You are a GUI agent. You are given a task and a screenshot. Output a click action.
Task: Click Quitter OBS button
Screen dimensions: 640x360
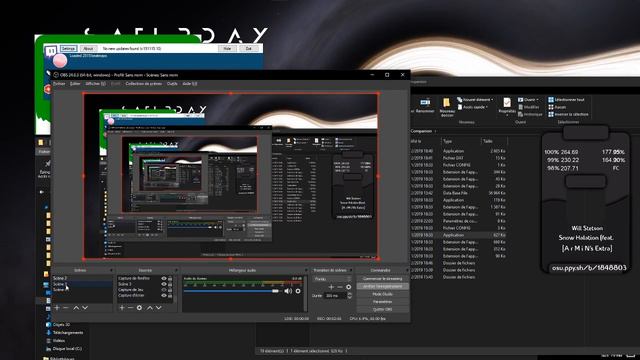point(382,309)
